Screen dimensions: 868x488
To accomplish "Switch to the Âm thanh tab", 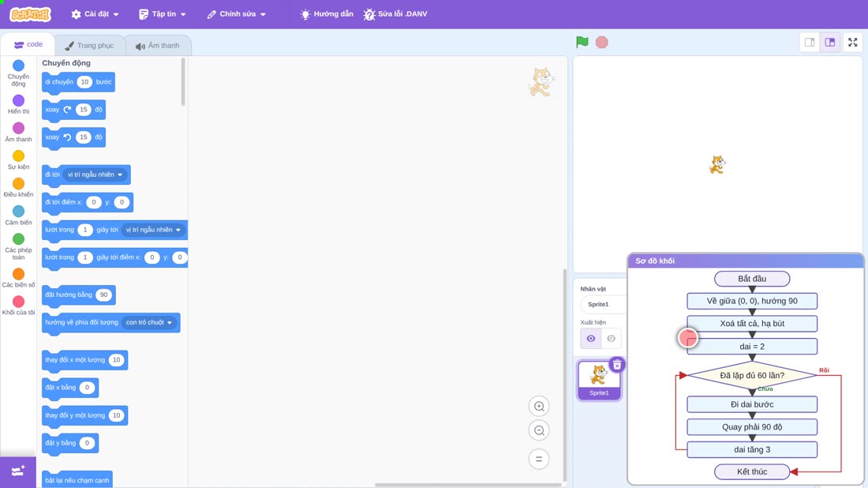I will coord(158,46).
